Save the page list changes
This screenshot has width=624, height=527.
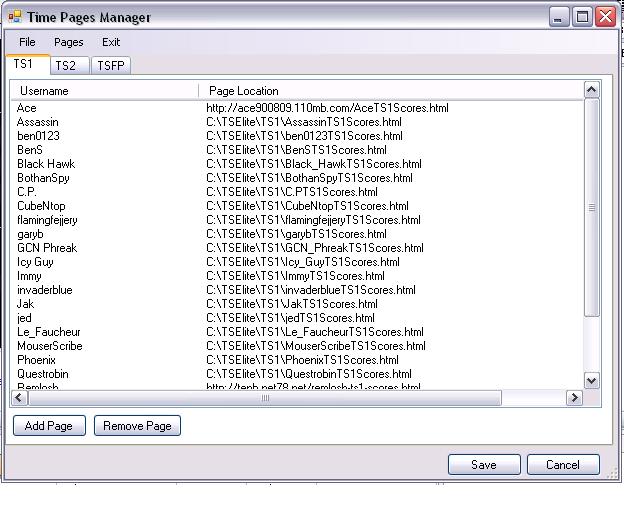[484, 464]
